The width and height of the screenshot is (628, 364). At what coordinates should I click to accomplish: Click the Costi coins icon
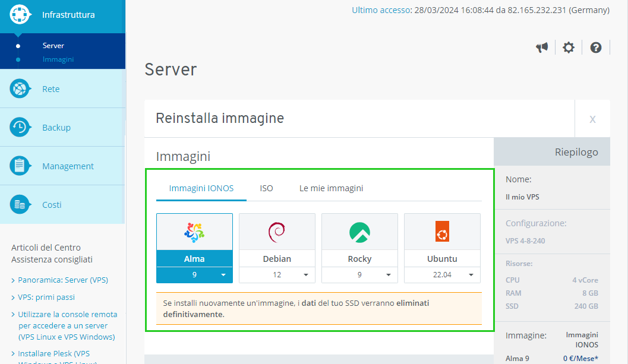pos(20,205)
